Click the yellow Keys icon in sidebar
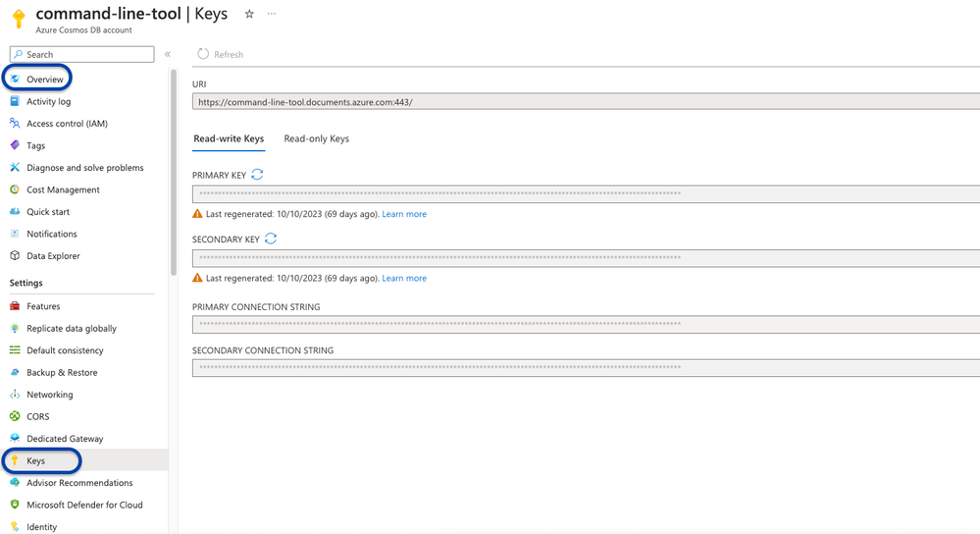The height and width of the screenshot is (534, 980). point(15,460)
